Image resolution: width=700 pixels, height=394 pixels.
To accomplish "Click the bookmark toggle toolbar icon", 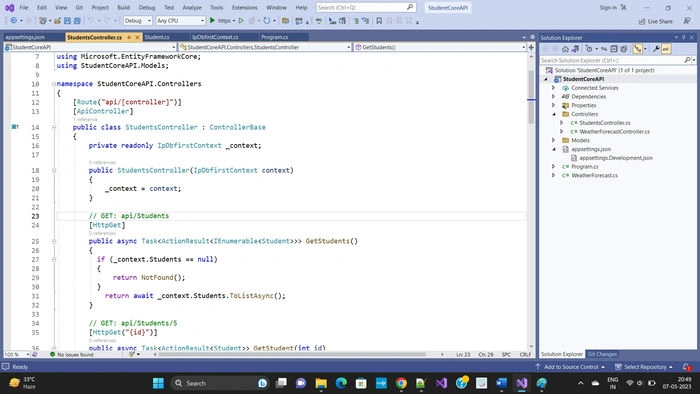I will click(379, 21).
